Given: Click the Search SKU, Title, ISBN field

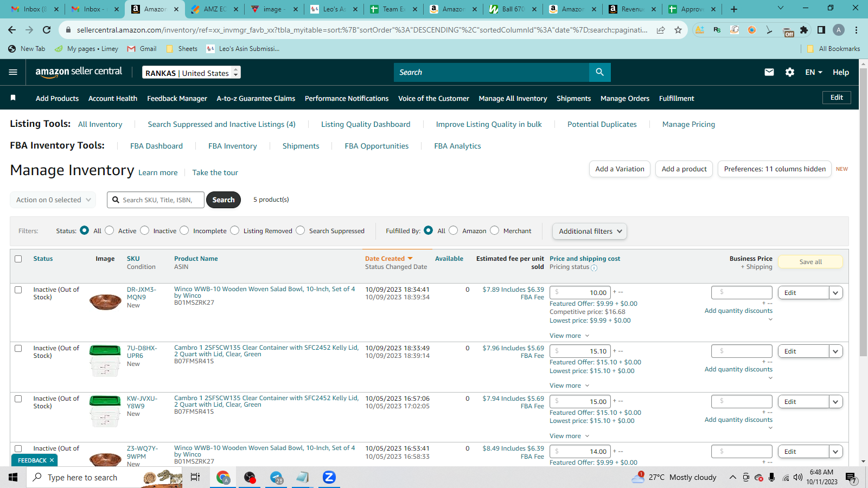Looking at the screenshot, I should point(156,200).
